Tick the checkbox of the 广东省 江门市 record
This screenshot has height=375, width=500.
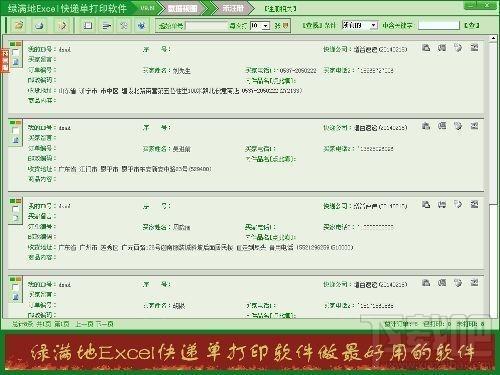pyautogui.click(x=15, y=131)
